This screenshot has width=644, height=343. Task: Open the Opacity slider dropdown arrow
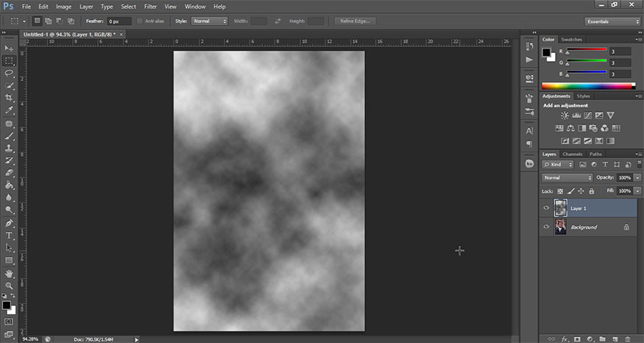point(637,177)
